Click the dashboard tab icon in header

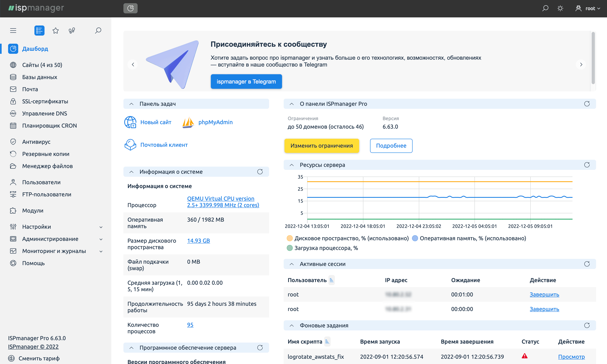pos(130,8)
